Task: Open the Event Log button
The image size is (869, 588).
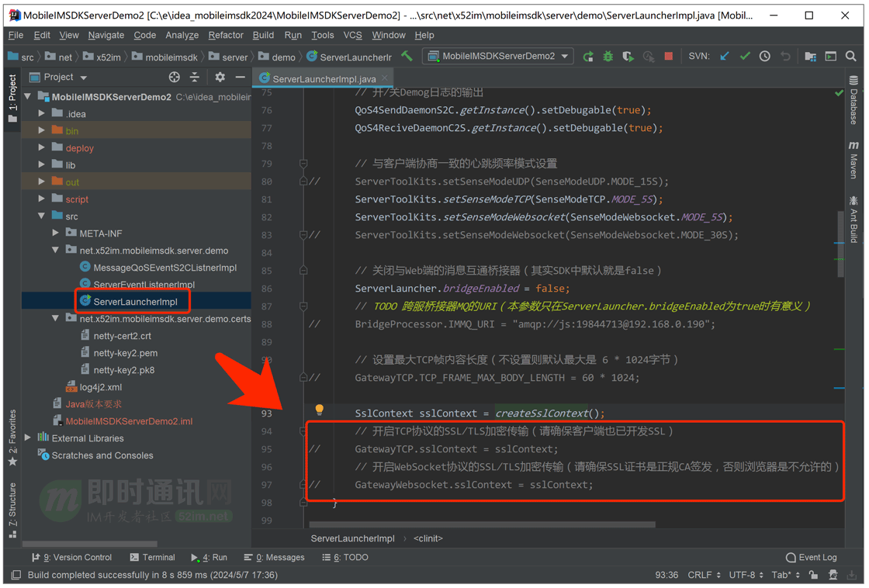Action: [811, 557]
